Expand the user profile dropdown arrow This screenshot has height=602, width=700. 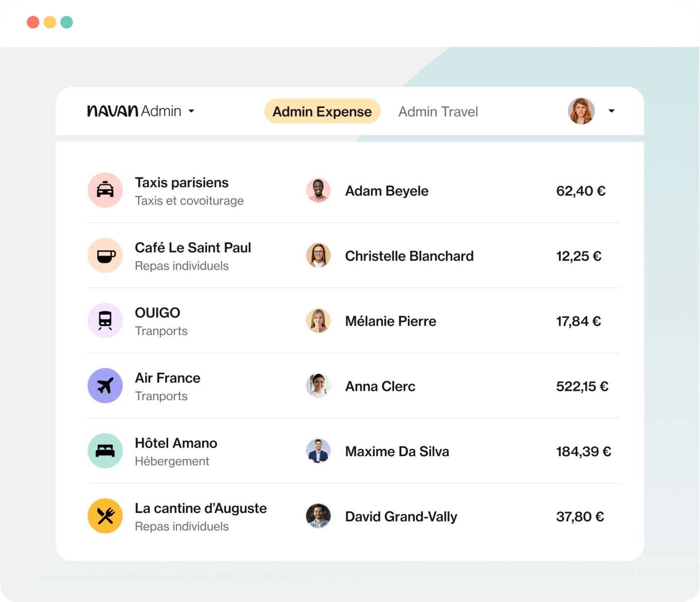click(612, 111)
